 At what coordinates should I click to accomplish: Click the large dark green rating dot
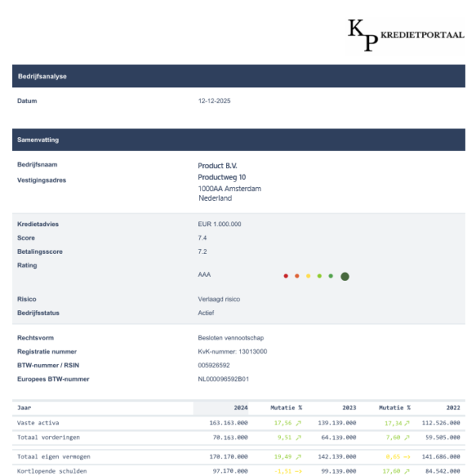(345, 276)
